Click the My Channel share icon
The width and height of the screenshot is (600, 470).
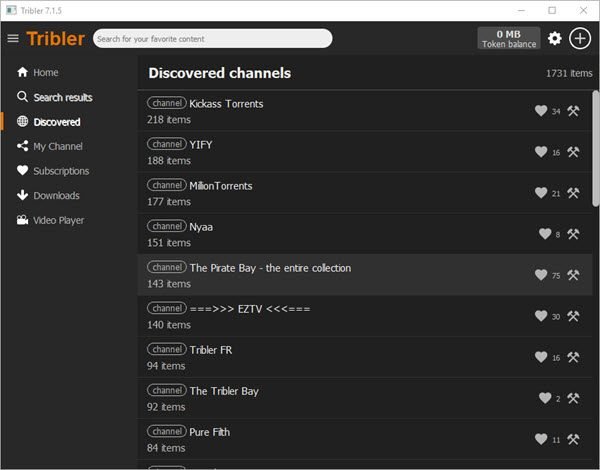[23, 146]
